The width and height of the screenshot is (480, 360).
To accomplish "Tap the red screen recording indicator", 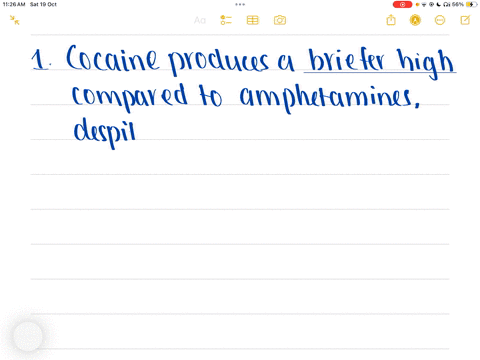I will coord(402,4).
